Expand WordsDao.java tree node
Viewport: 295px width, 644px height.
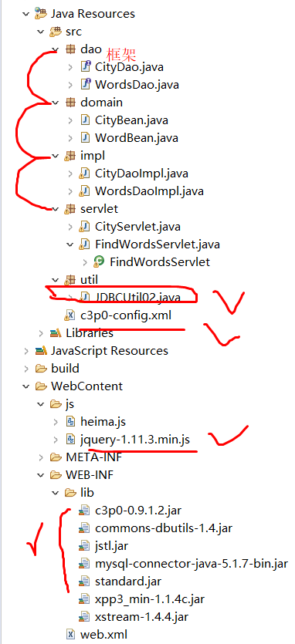[71, 85]
